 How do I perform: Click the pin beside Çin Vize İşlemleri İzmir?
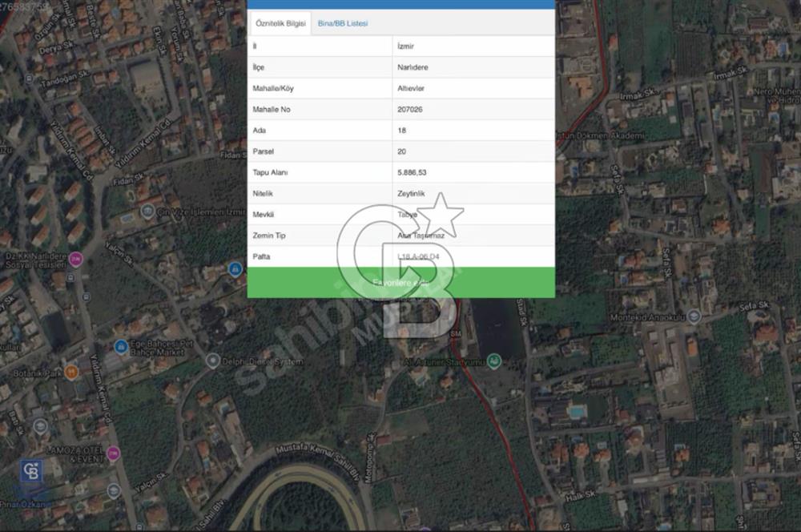tap(147, 212)
